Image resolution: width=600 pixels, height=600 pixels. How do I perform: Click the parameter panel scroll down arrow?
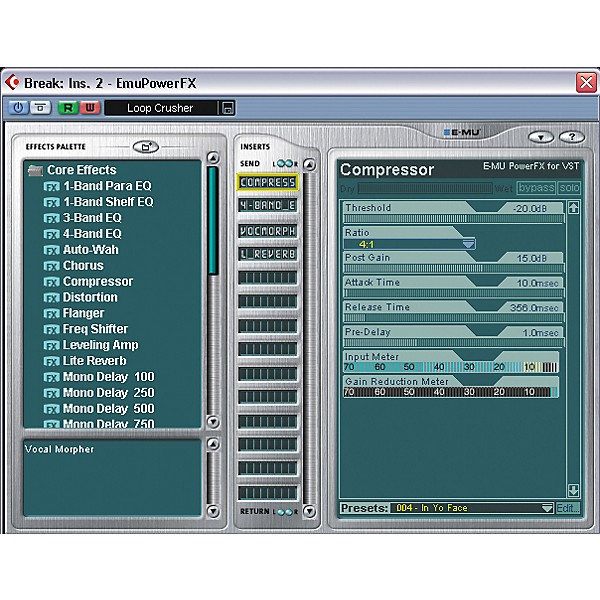pos(573,490)
